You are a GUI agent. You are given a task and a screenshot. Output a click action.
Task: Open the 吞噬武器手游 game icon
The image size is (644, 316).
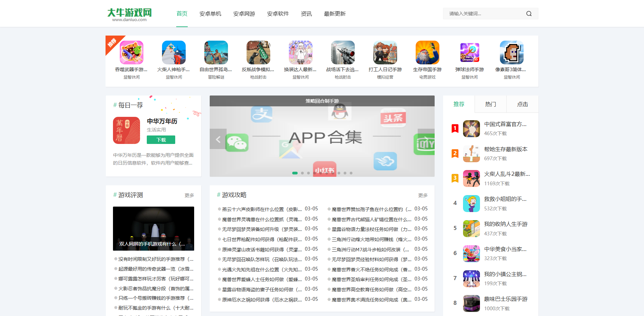(x=132, y=52)
